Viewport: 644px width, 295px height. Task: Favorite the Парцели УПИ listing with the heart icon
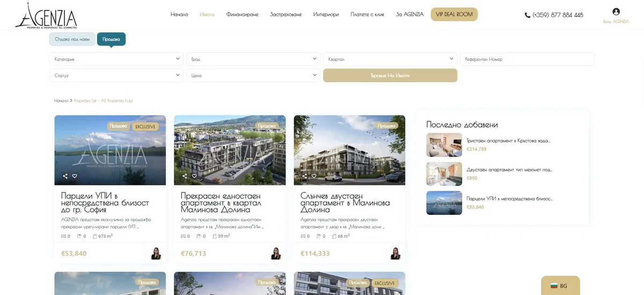click(x=75, y=176)
